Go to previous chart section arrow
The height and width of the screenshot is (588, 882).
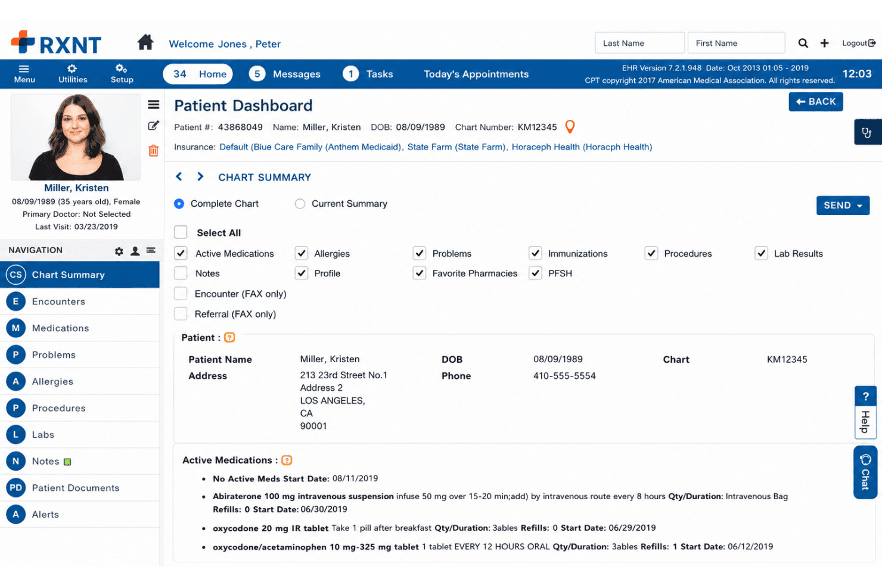tap(179, 177)
